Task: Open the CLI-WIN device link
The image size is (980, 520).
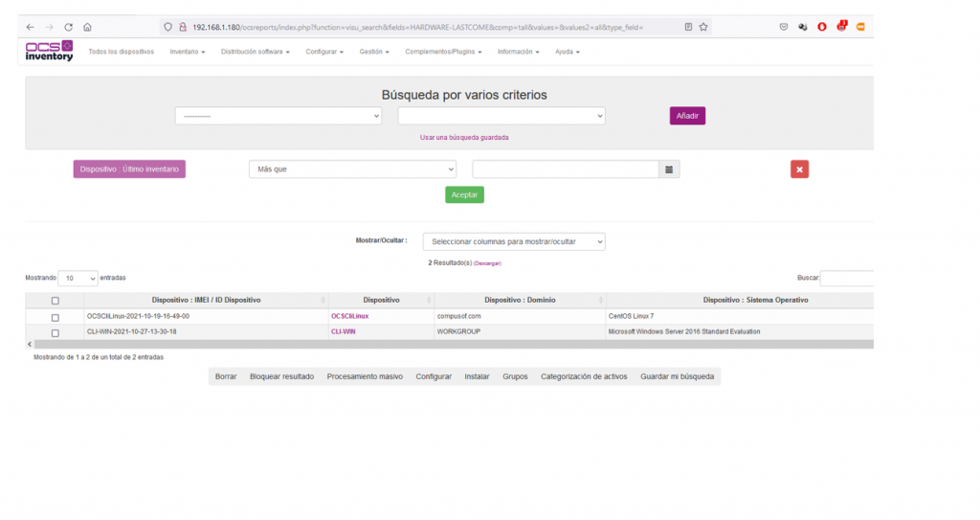Action: [x=344, y=331]
